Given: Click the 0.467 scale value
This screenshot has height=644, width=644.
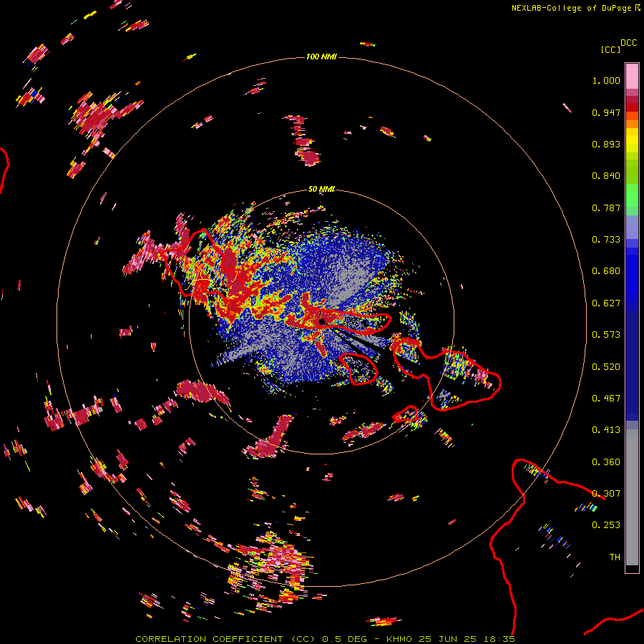Looking at the screenshot, I should click(606, 399).
